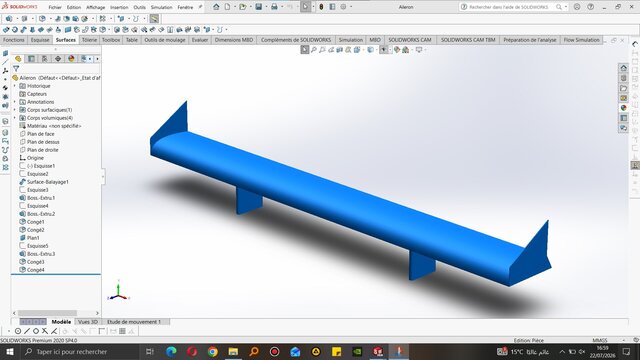The height and width of the screenshot is (360, 640).
Task: Open the Outils menu
Action: point(140,7)
